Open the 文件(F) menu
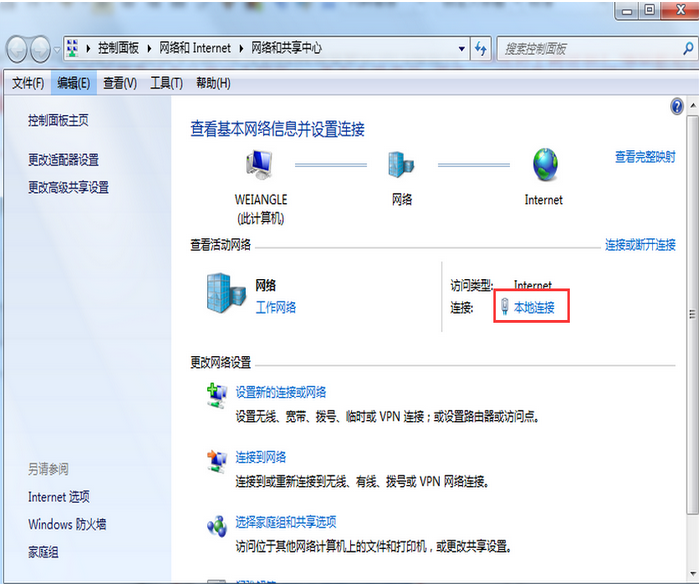 28,83
